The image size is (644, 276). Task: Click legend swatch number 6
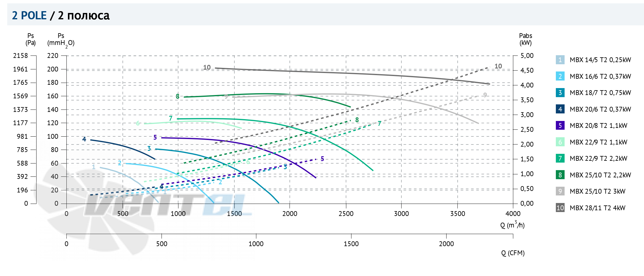560,142
